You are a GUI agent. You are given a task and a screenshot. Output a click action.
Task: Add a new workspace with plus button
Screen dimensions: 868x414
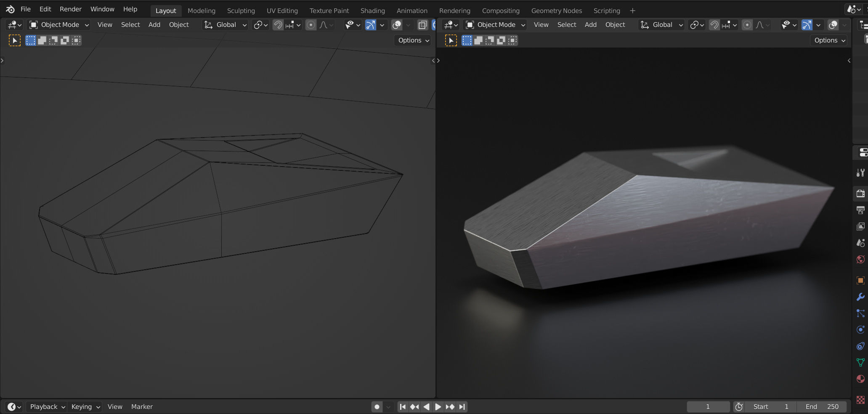point(632,11)
